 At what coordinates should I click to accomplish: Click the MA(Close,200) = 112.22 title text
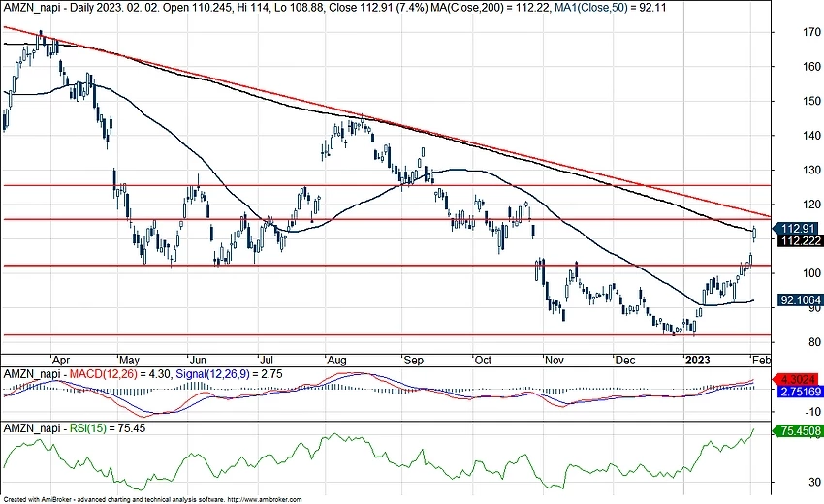pos(491,8)
